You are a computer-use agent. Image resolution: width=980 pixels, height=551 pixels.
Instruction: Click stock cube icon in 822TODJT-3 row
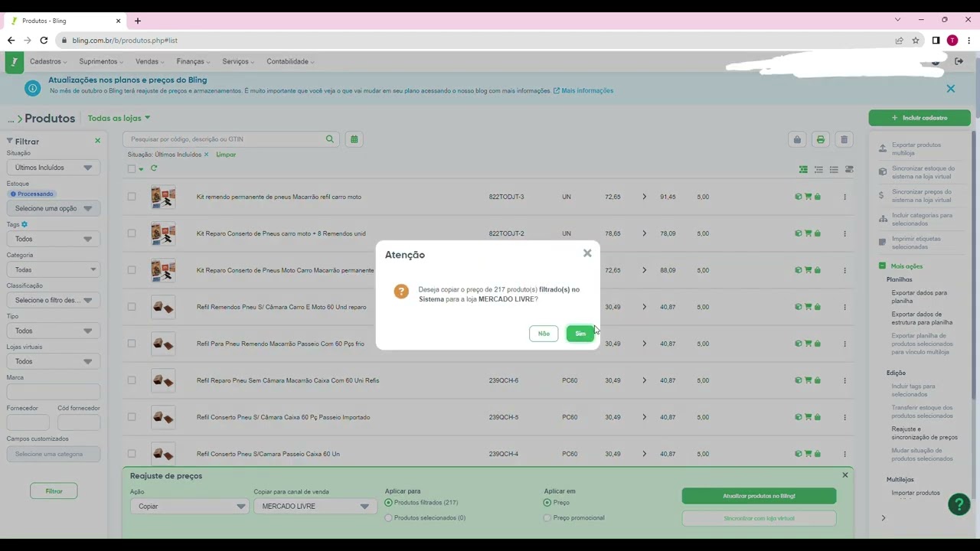[799, 197]
